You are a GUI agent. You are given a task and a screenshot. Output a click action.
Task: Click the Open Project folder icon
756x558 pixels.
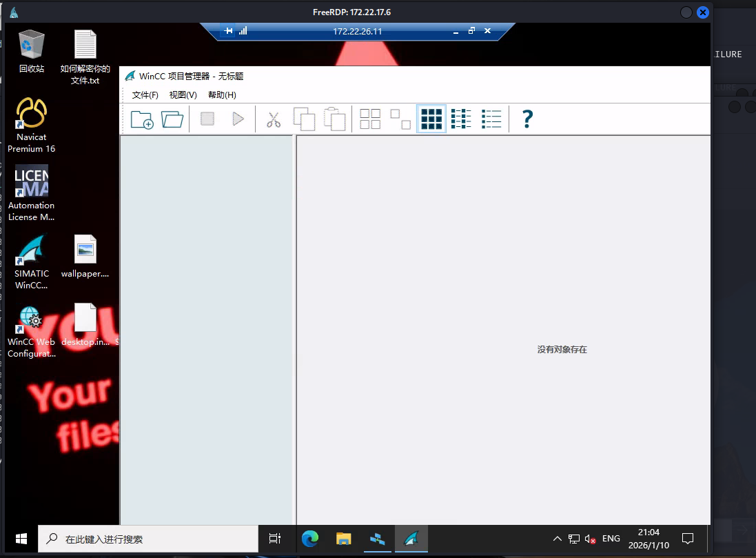point(172,119)
